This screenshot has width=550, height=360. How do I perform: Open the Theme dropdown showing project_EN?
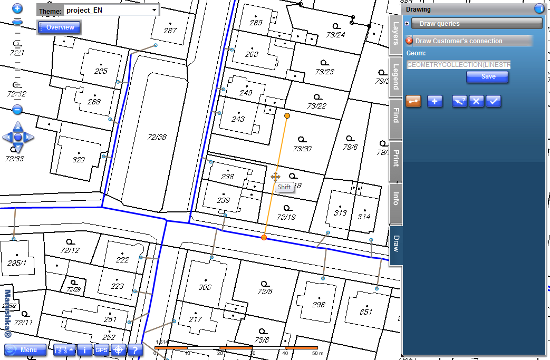(x=111, y=11)
